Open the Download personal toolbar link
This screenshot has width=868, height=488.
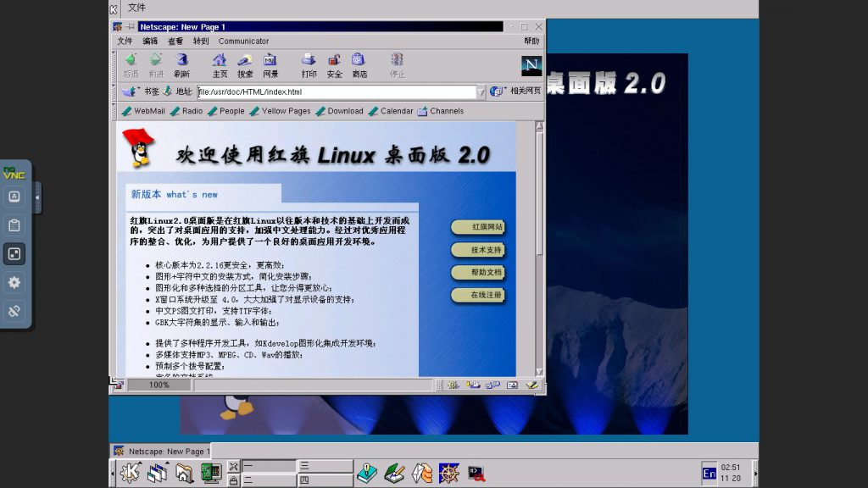click(x=339, y=111)
